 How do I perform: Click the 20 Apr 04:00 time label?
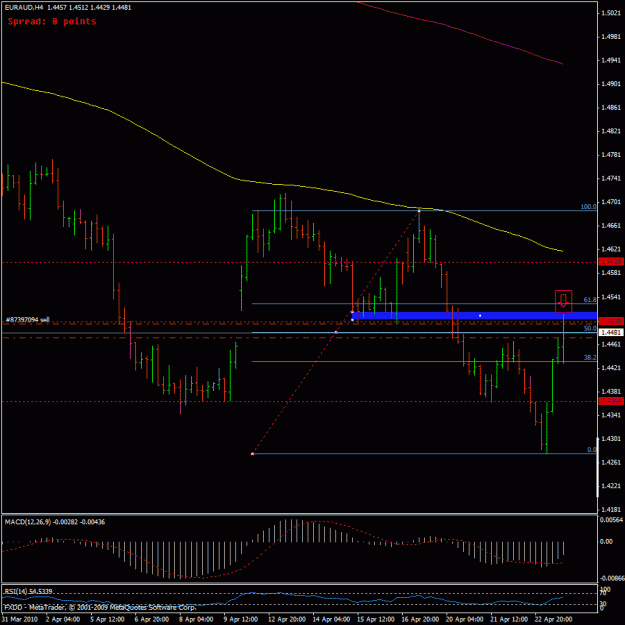[x=464, y=619]
